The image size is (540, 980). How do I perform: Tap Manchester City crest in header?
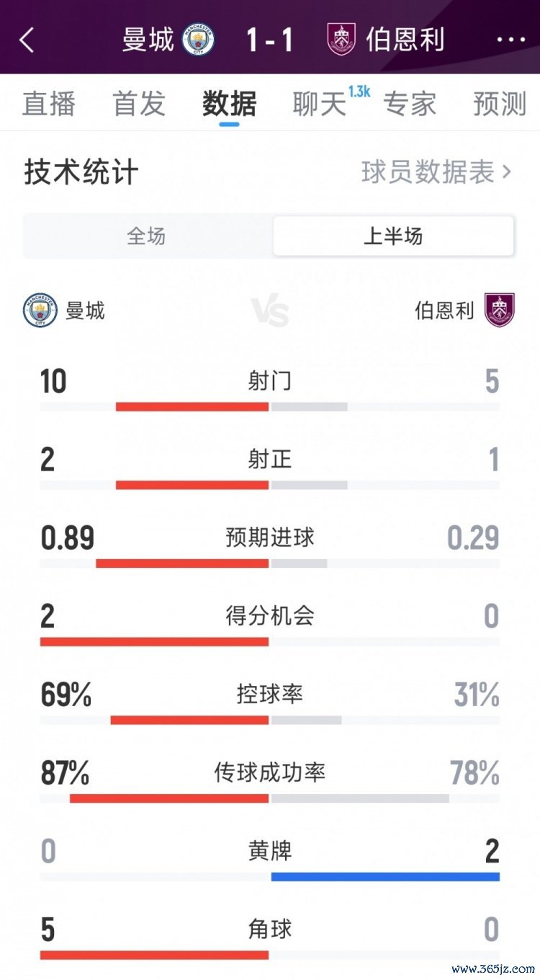(x=199, y=40)
